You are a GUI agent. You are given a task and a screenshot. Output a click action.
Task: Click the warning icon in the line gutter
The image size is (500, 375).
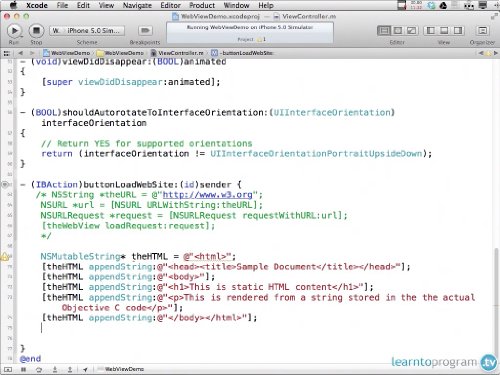point(4,256)
